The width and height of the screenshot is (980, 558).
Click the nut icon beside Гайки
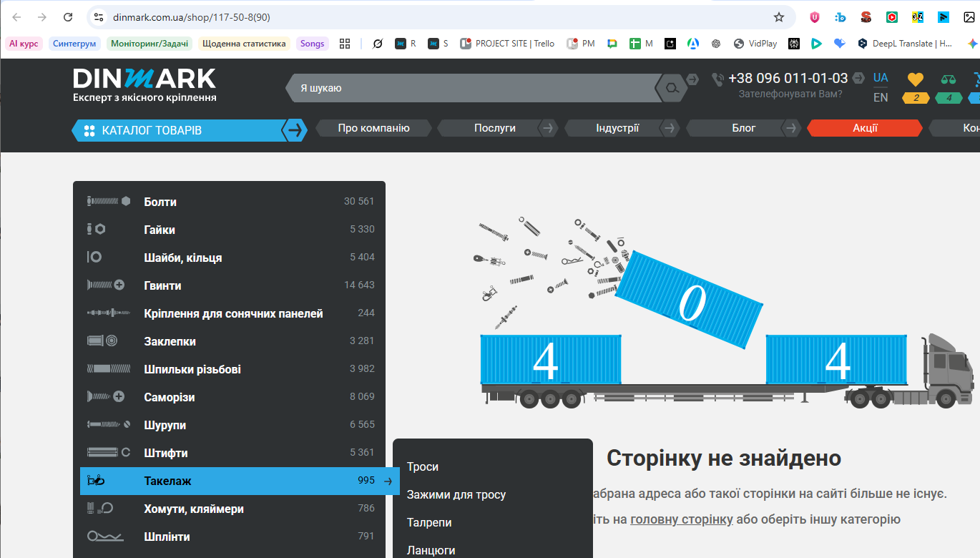pos(97,230)
